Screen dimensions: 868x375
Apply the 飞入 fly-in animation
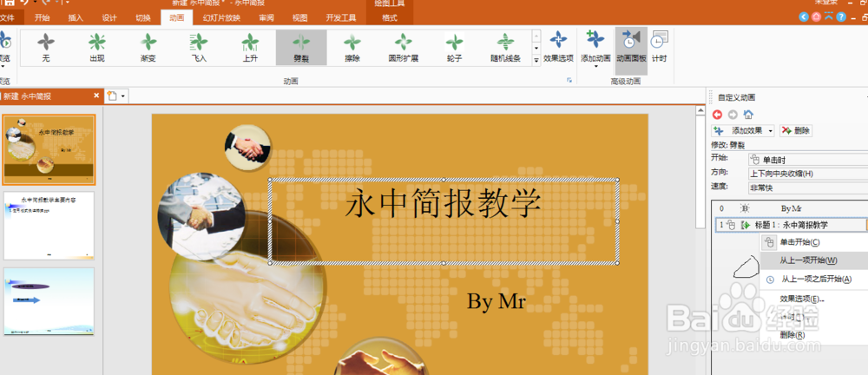[x=199, y=48]
